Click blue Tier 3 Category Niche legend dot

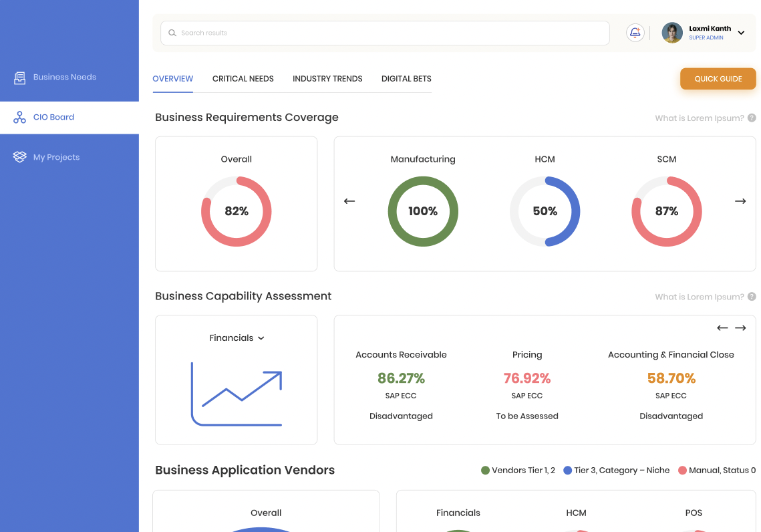(x=567, y=471)
